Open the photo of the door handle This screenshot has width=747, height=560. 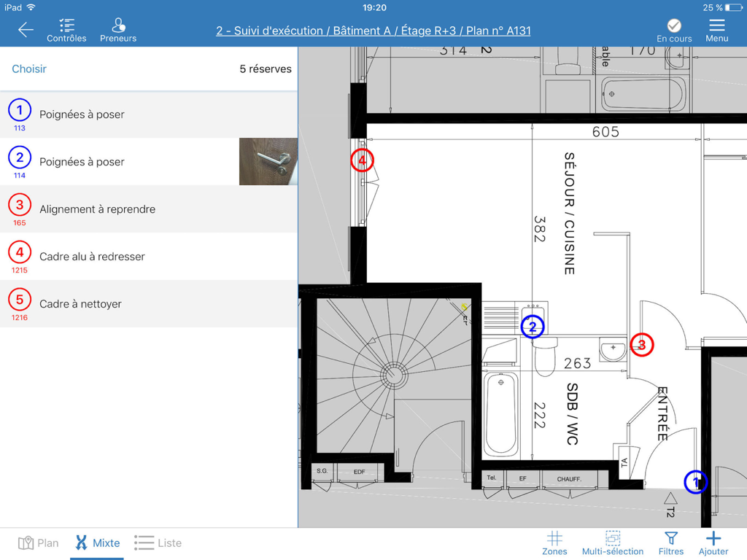[x=268, y=161]
